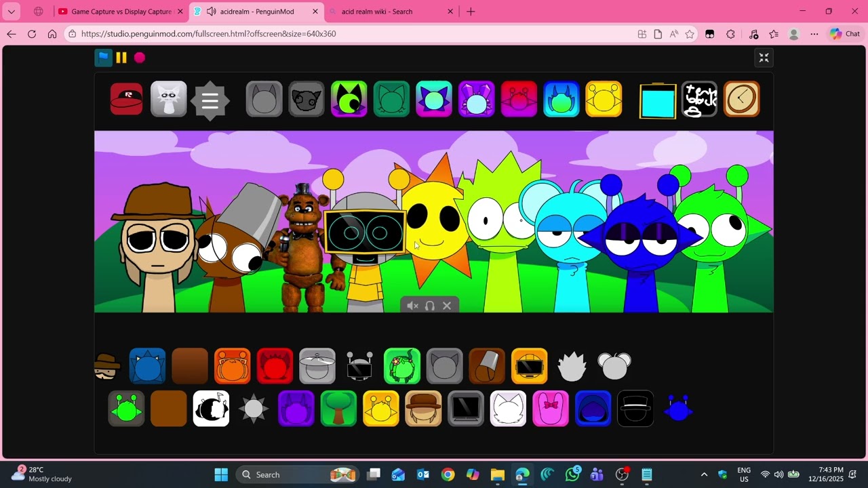Viewport: 868px width, 488px height.
Task: Click the brown clock icon
Action: coord(742,100)
